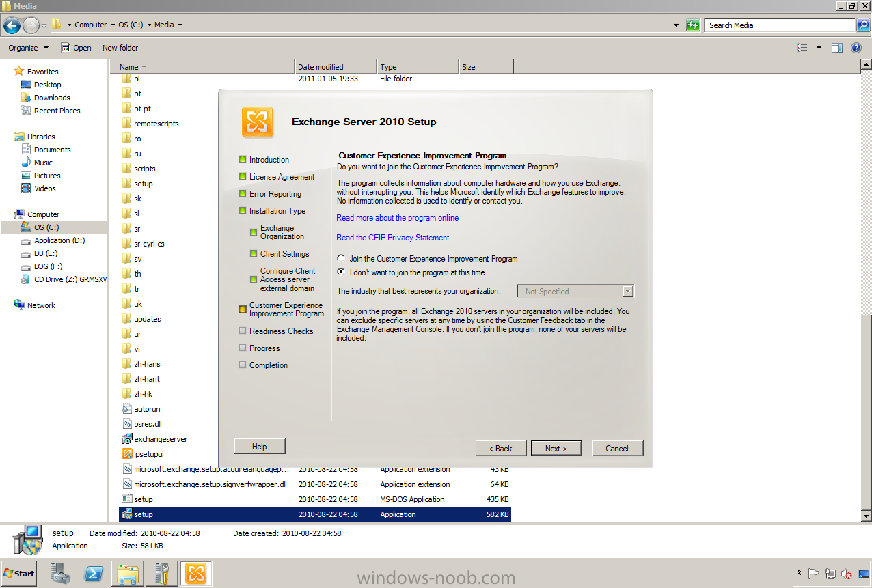Select Network in the navigation pane
Screen dimensions: 872x588
(35, 305)
